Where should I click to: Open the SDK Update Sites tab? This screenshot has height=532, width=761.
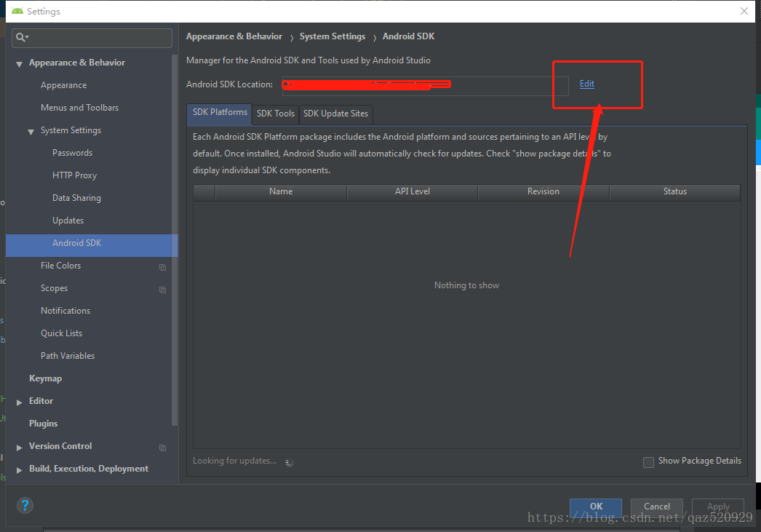click(x=336, y=114)
